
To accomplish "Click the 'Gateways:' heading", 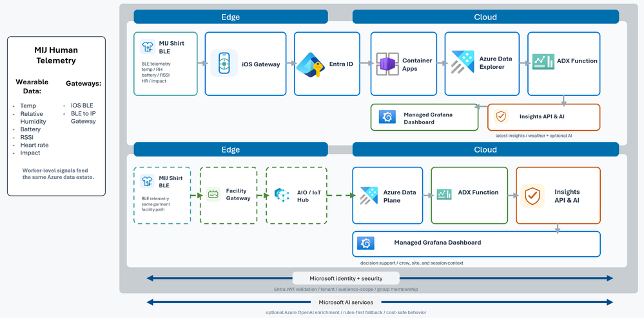I will click(83, 84).
